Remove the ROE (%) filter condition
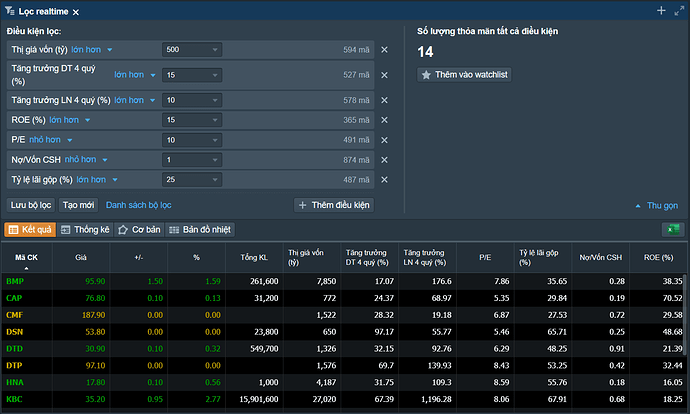 [x=384, y=120]
